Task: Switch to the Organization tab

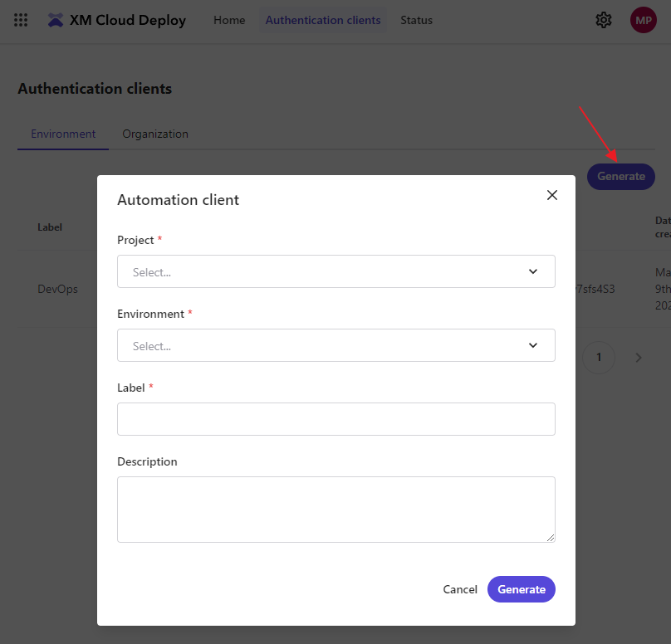Action: (x=154, y=134)
